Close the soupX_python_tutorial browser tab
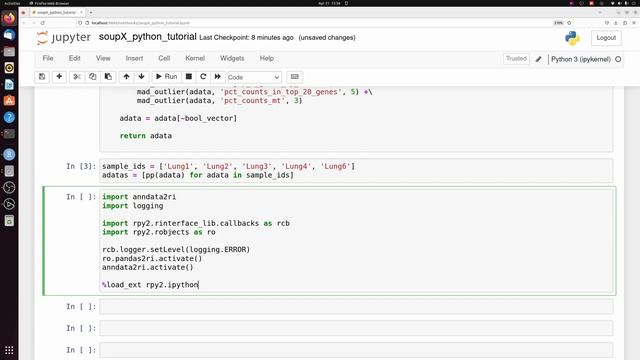This screenshot has height=360, width=640. [81, 12]
